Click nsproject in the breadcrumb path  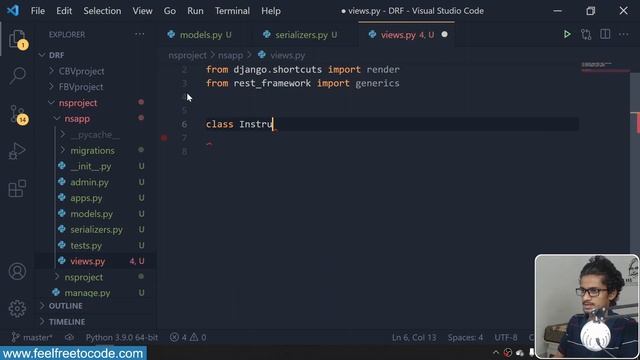[187, 55]
